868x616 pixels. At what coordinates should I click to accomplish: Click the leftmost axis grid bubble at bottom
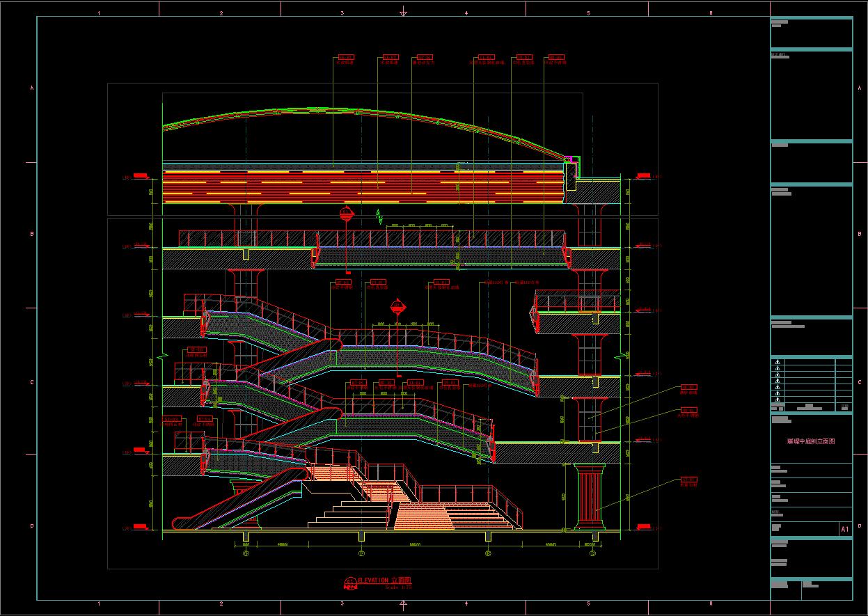246,554
